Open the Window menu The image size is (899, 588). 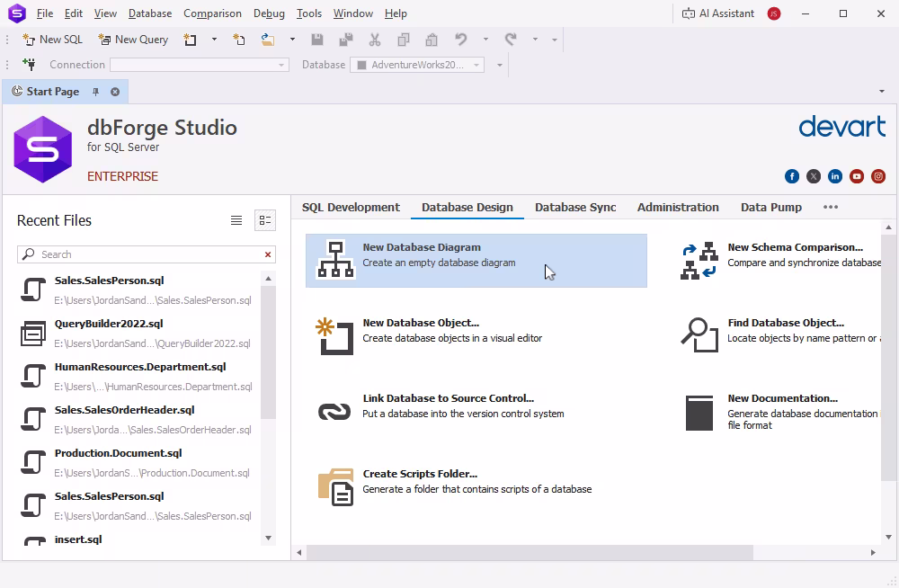pyautogui.click(x=352, y=13)
